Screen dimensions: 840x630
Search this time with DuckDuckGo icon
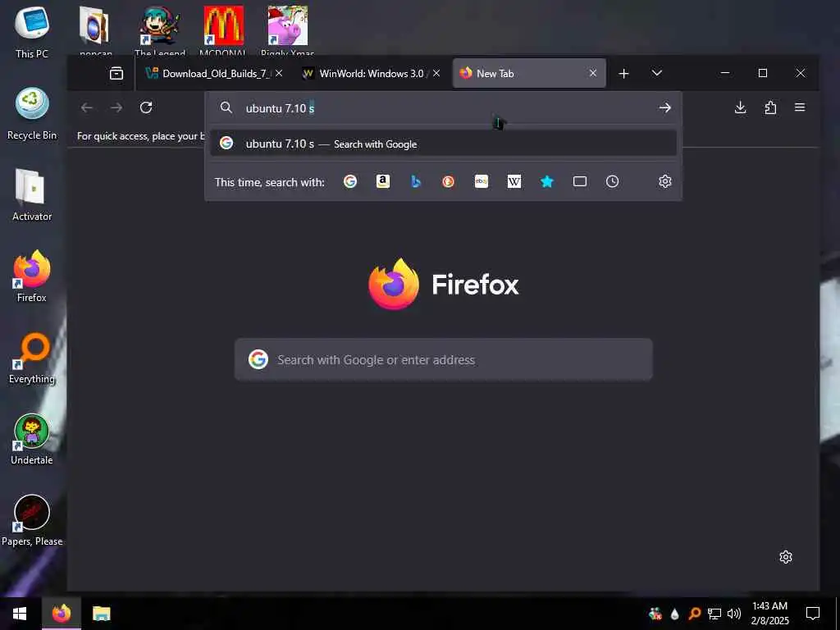point(449,181)
